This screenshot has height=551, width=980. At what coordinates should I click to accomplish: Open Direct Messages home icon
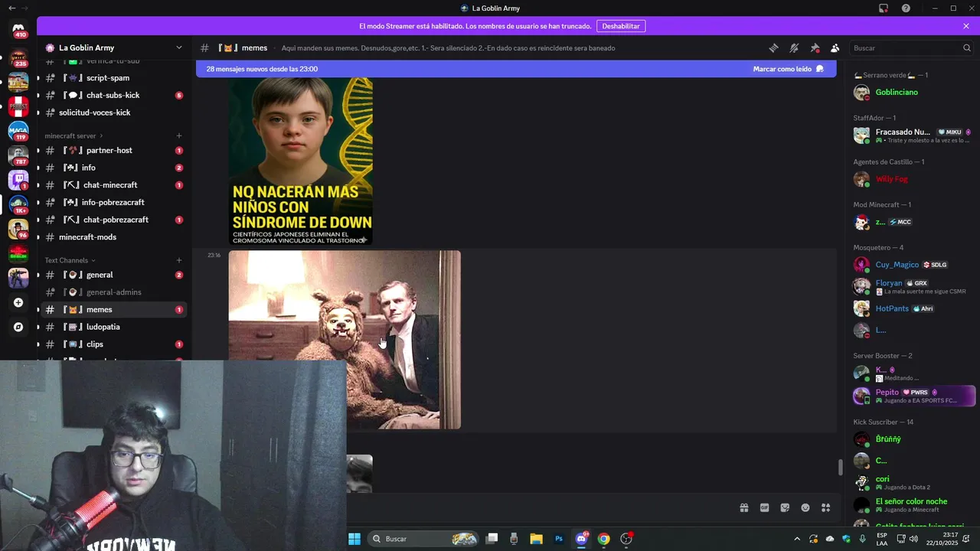(x=18, y=28)
